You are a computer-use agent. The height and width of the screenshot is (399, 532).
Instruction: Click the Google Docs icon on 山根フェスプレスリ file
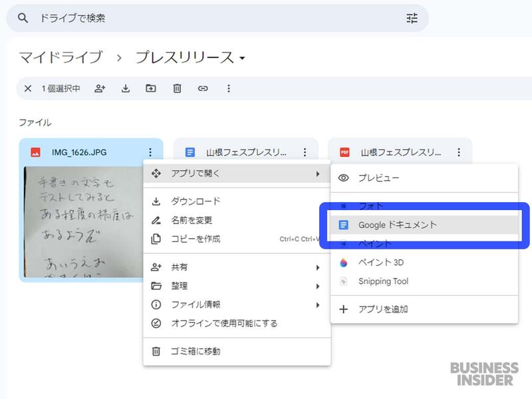191,152
